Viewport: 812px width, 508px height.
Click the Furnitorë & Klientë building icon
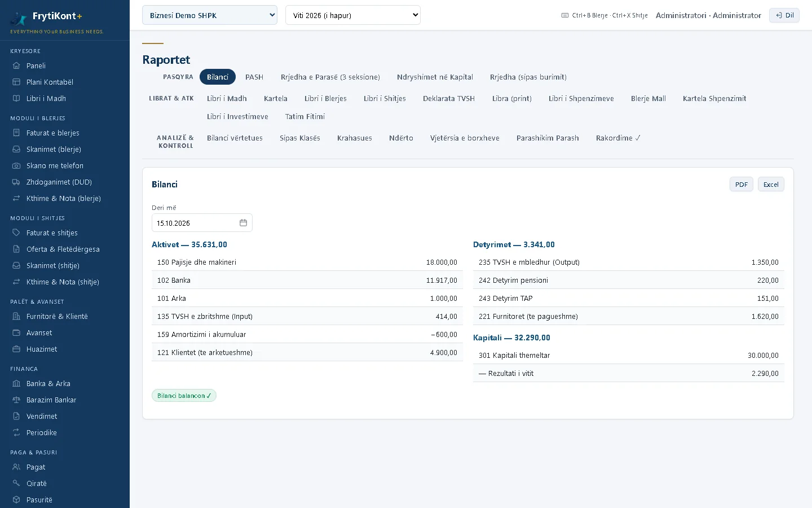(x=16, y=316)
